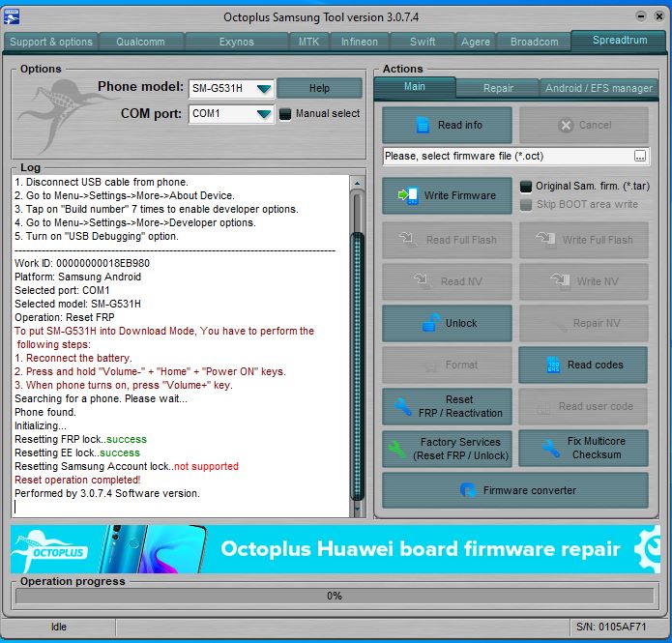Click the disabled Read user code button
The height and width of the screenshot is (643, 672).
(584, 406)
